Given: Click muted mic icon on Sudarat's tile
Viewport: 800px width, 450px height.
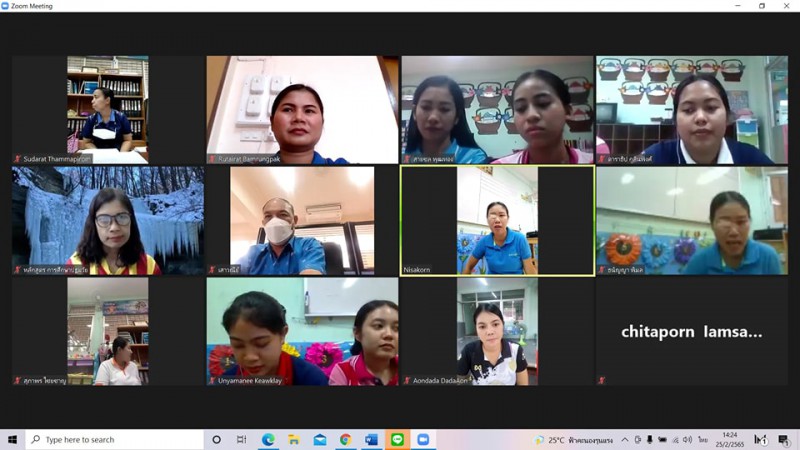Looking at the screenshot, I should pos(17,158).
